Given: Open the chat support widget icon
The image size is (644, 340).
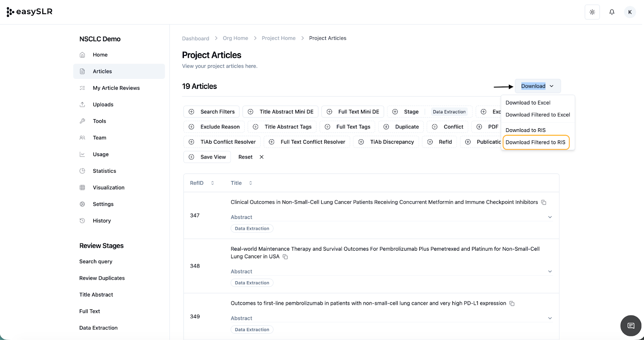Looking at the screenshot, I should (x=631, y=326).
